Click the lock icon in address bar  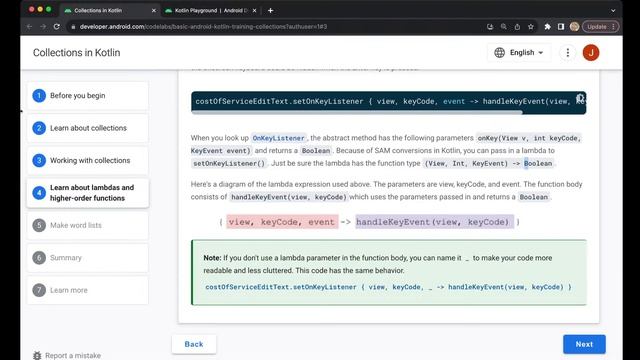click(x=73, y=27)
